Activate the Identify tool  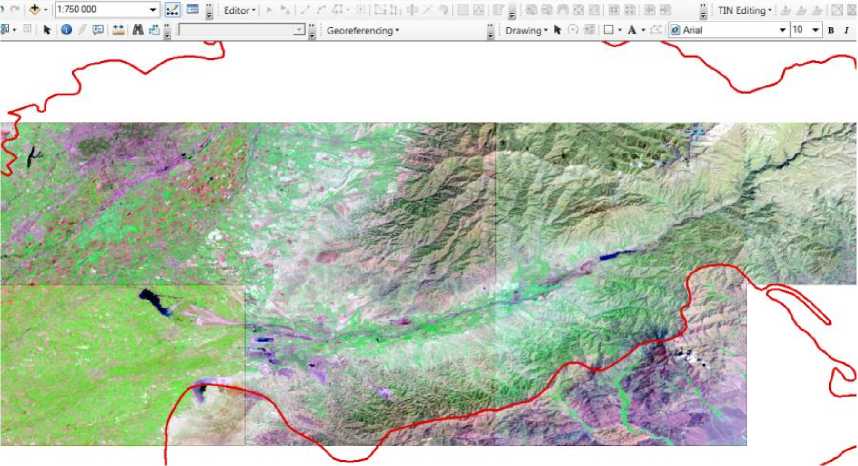(x=66, y=30)
